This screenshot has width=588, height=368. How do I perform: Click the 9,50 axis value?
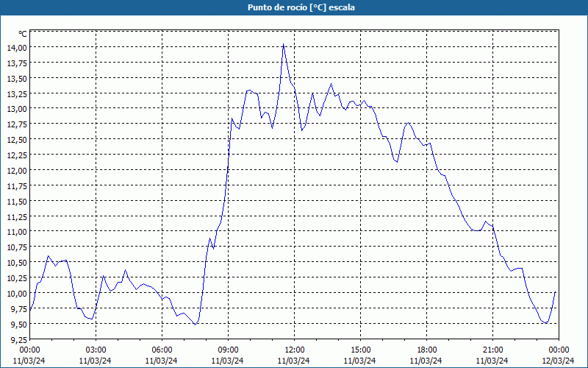pyautogui.click(x=19, y=325)
